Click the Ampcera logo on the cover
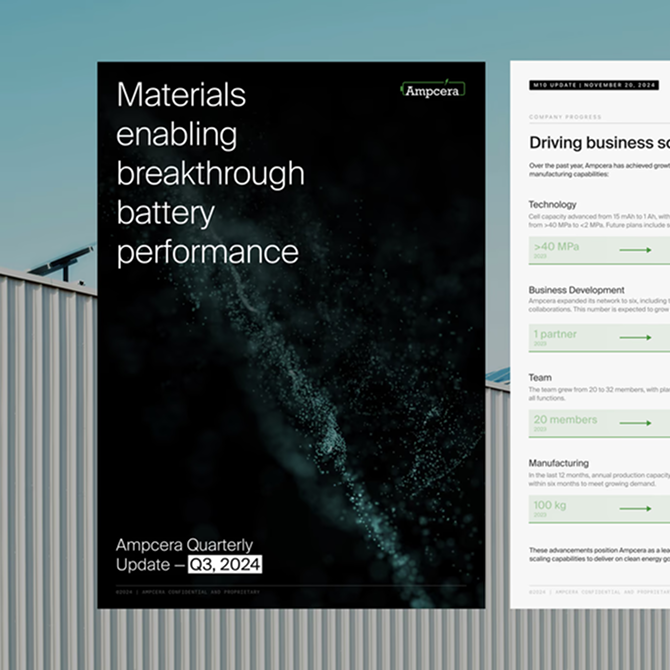The image size is (670, 670). (433, 90)
